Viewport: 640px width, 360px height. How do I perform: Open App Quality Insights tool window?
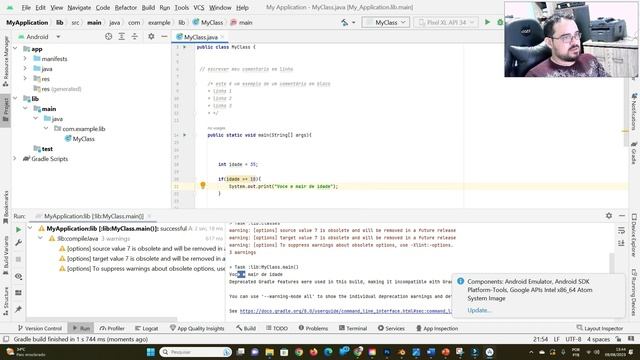[x=197, y=328]
